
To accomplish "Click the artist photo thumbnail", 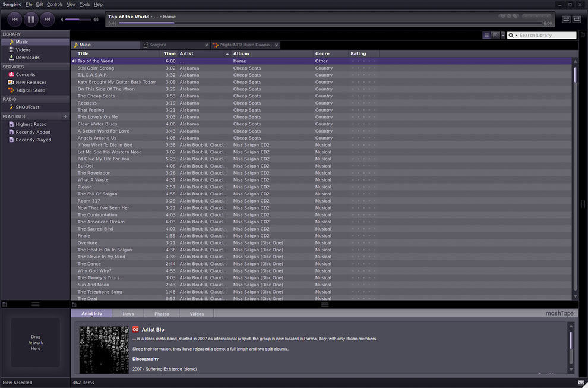I will click(x=104, y=350).
